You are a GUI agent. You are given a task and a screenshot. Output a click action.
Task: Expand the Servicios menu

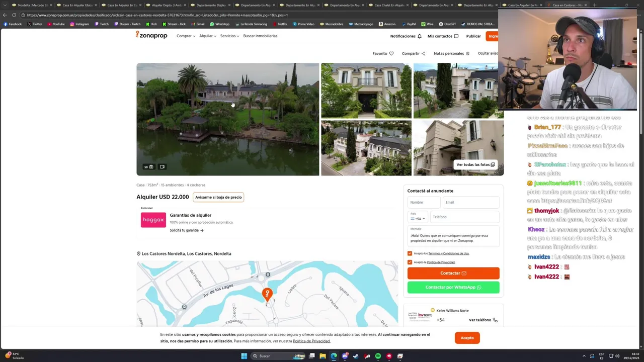229,36
